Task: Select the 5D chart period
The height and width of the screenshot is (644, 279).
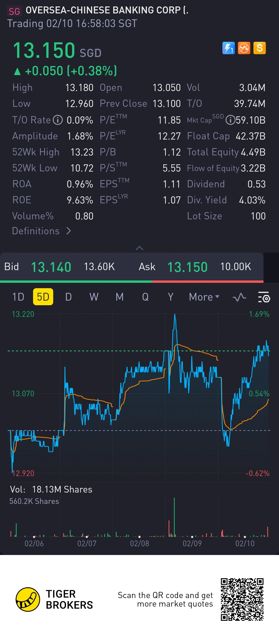Action: pos(43,297)
